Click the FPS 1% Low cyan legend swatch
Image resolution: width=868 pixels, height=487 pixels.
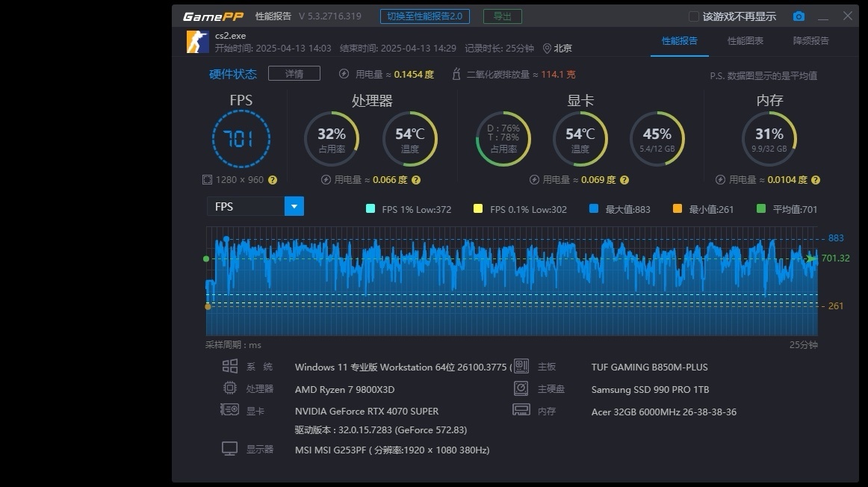(x=371, y=208)
